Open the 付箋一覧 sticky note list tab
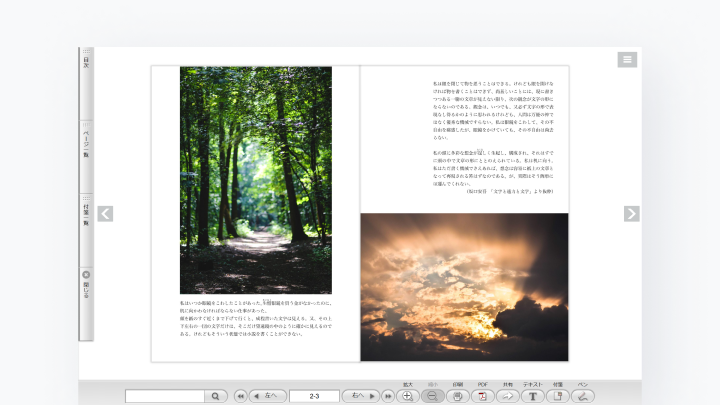 (86, 231)
